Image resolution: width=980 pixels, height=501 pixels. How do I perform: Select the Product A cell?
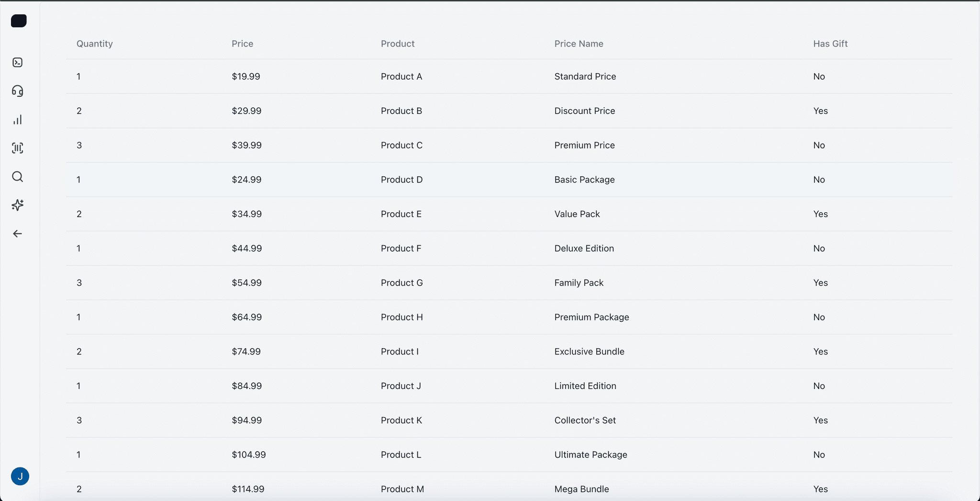click(401, 77)
